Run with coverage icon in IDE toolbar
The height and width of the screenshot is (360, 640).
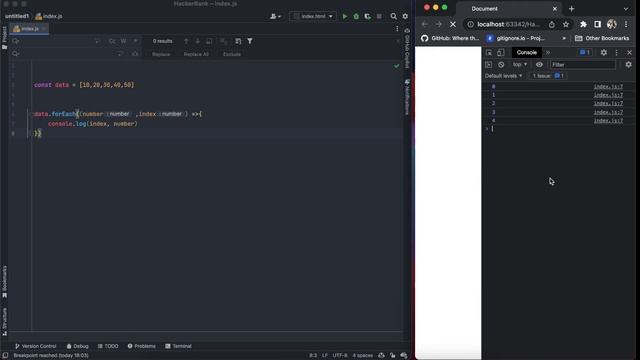367,16
